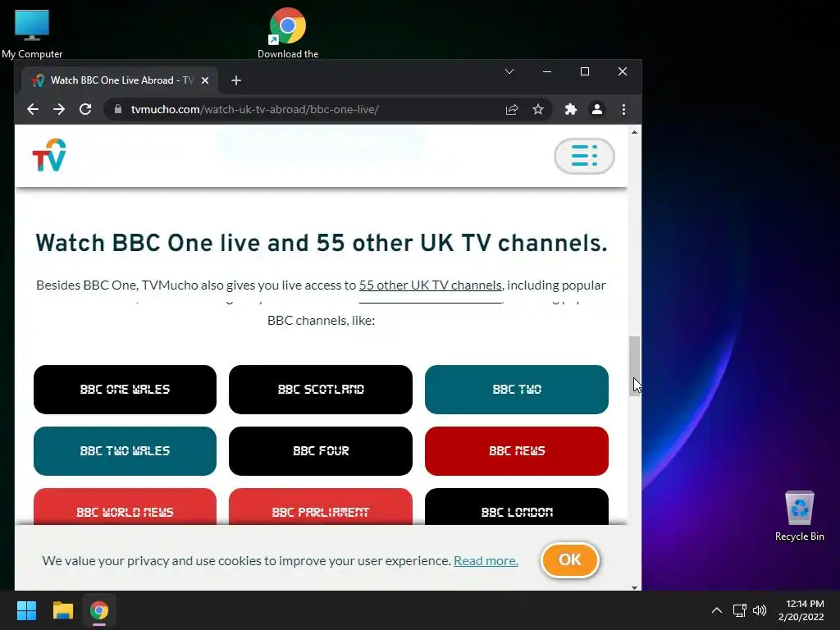Select the Recycle Bin desktop icon
This screenshot has width=840, height=630.
click(x=799, y=516)
